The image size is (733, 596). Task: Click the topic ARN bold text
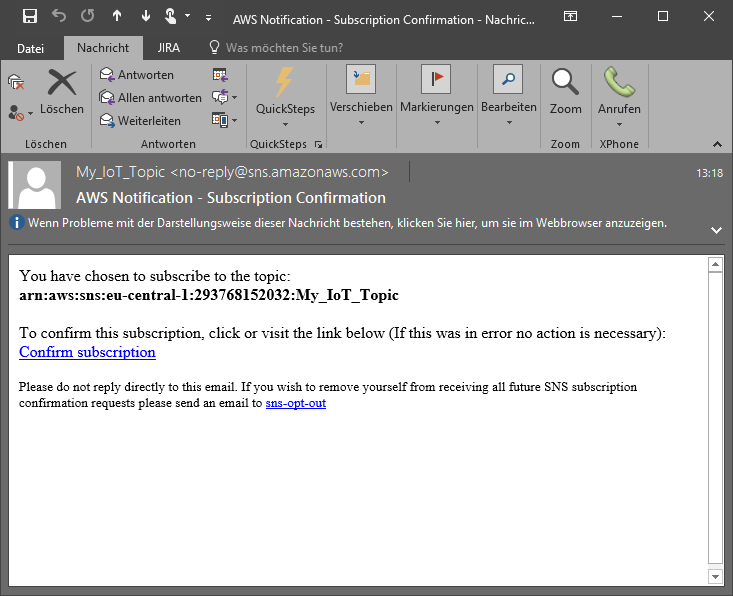[208, 295]
